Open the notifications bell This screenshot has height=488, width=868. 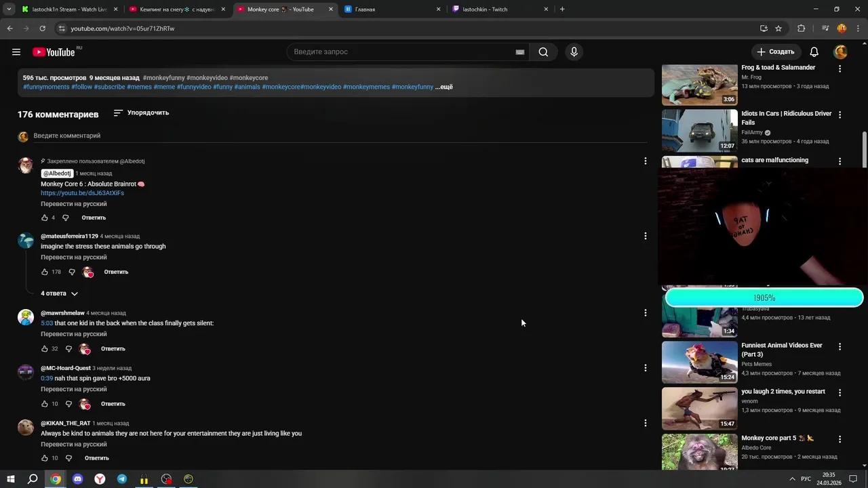coord(814,52)
